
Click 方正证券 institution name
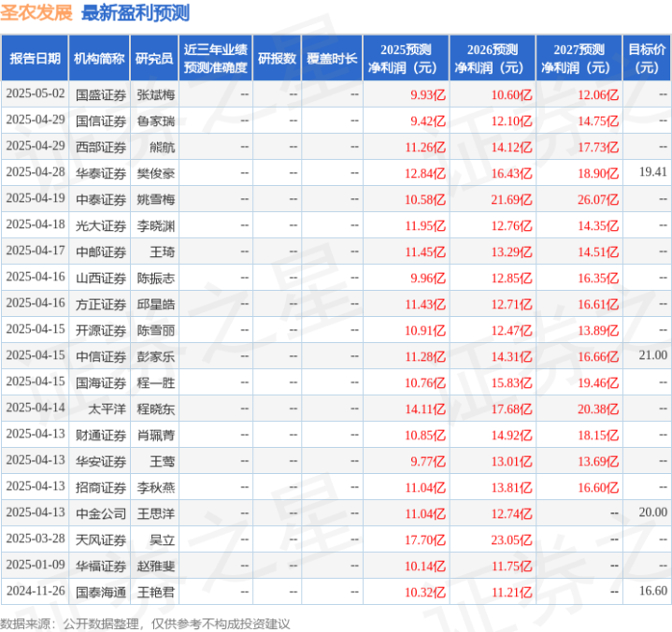click(x=101, y=304)
